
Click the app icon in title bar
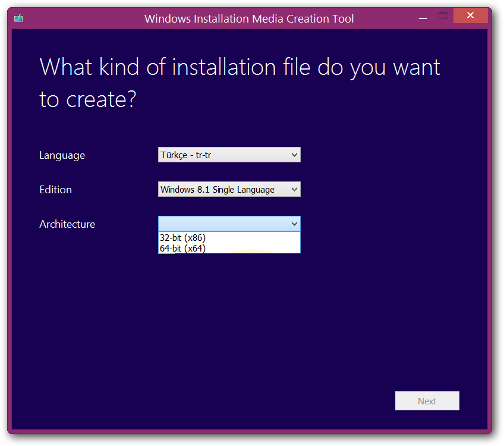18,18
